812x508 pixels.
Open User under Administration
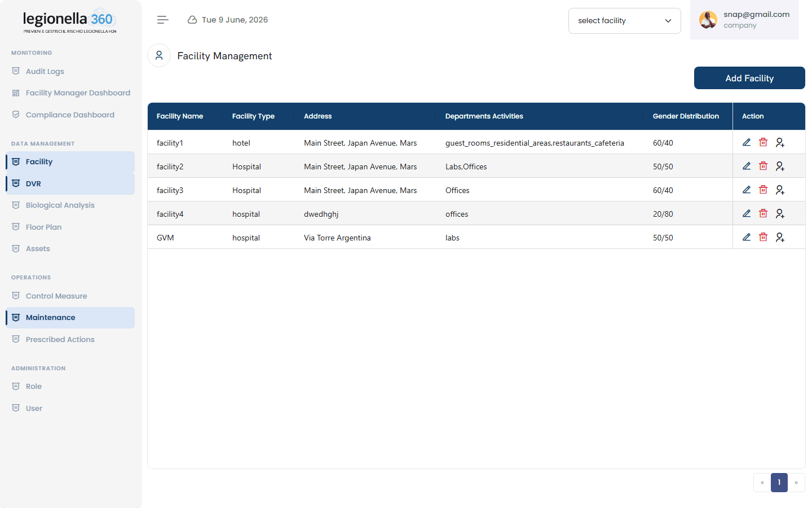pyautogui.click(x=70, y=408)
